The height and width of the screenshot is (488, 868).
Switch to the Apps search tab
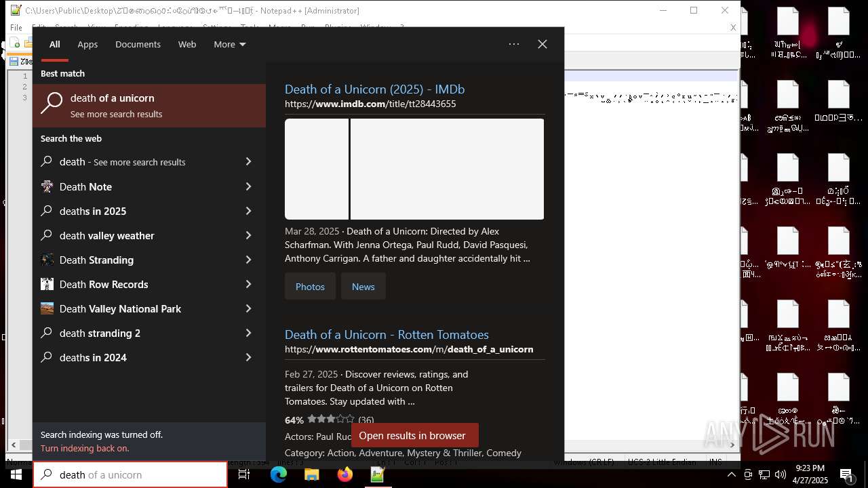87,44
